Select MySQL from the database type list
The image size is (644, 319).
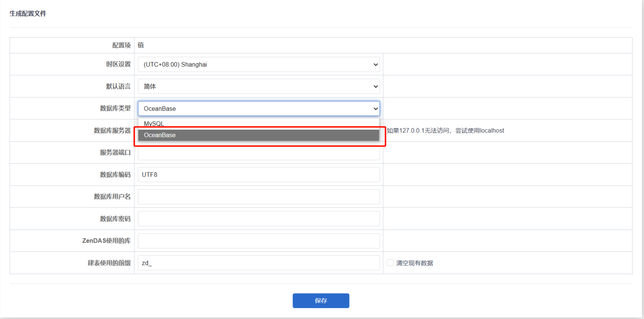click(x=154, y=123)
